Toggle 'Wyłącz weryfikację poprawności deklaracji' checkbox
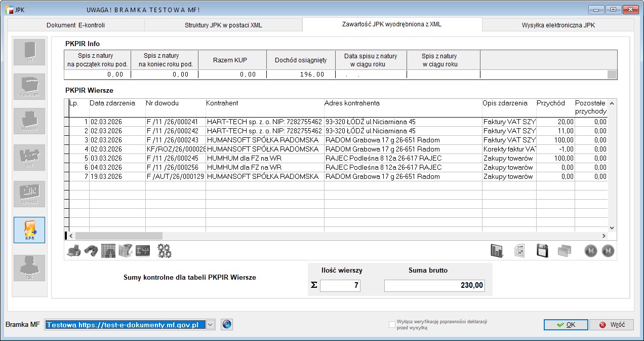This screenshot has height=341, width=644. click(x=392, y=325)
